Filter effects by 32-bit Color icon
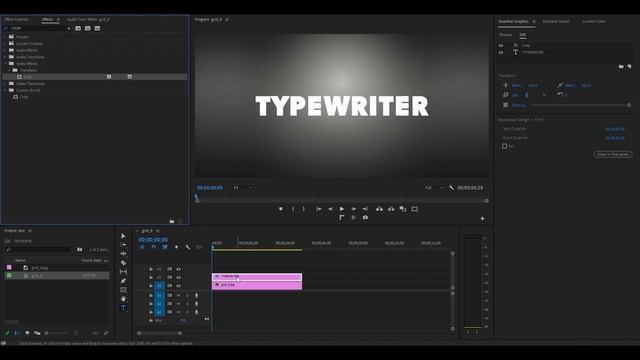The image size is (640, 360). point(87,28)
